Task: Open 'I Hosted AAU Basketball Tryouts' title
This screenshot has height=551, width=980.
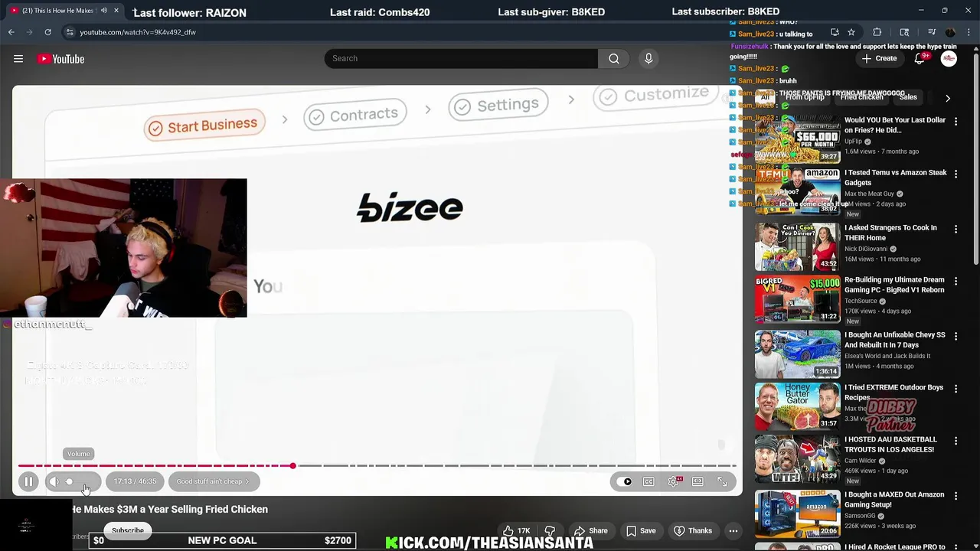Action: pos(890,445)
